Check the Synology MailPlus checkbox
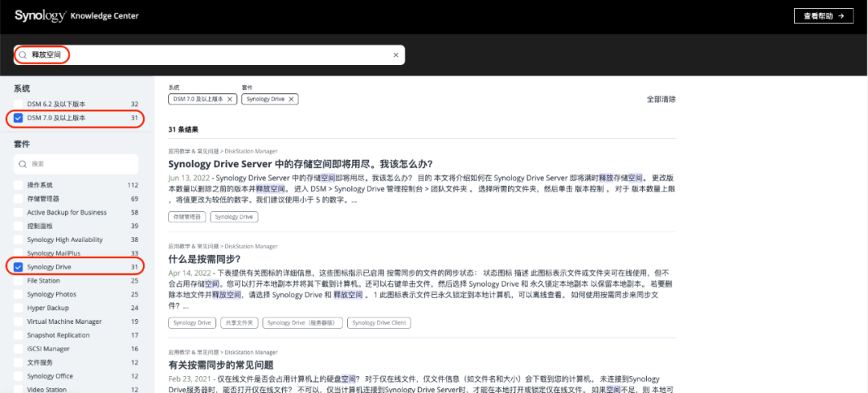The image size is (868, 393). [x=18, y=253]
